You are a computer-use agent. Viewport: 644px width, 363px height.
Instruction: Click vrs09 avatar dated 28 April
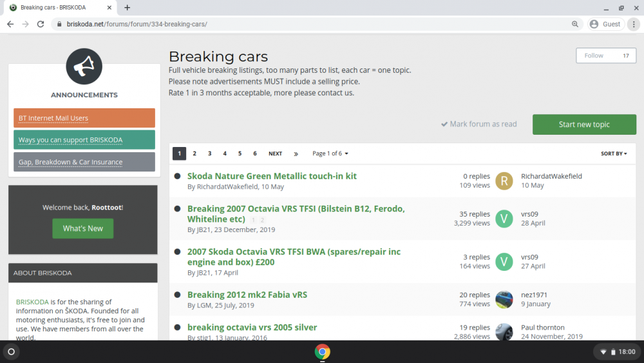(504, 219)
